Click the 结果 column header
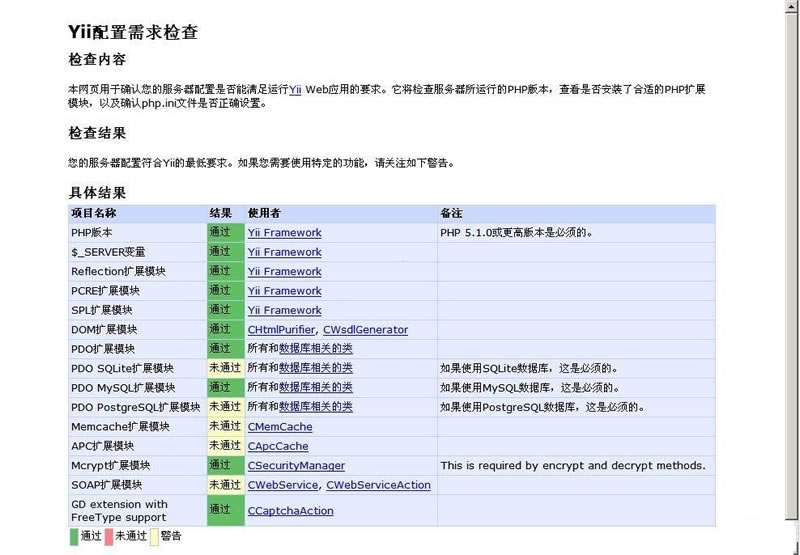This screenshot has height=555, width=800. point(226,213)
